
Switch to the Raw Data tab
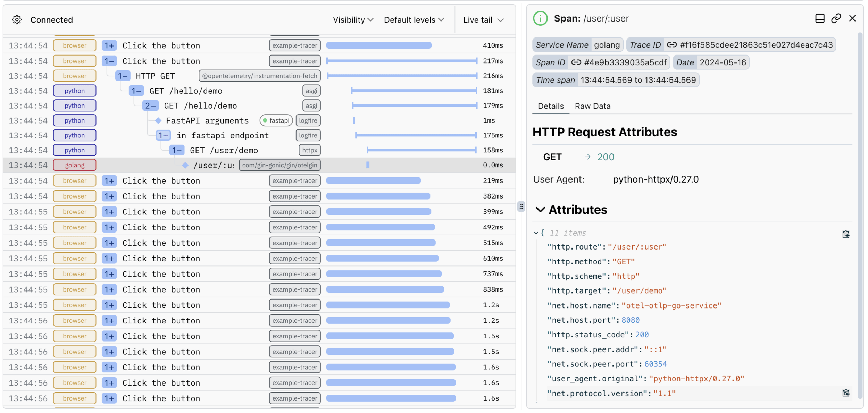click(592, 106)
